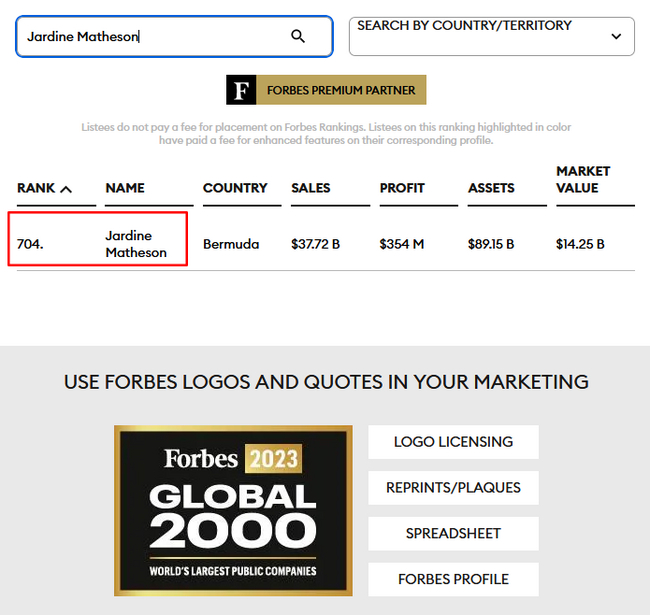Image resolution: width=650 pixels, height=615 pixels.
Task: Click the $37.72 B sales value
Action: click(x=315, y=244)
